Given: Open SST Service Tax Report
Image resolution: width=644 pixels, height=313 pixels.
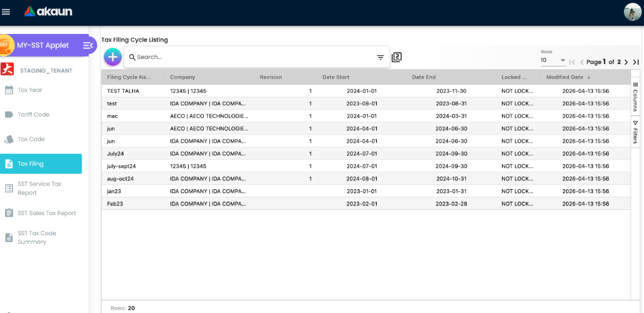Looking at the screenshot, I should point(40,189).
